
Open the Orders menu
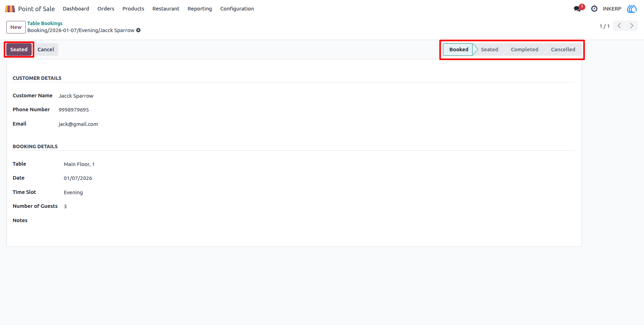click(x=106, y=9)
